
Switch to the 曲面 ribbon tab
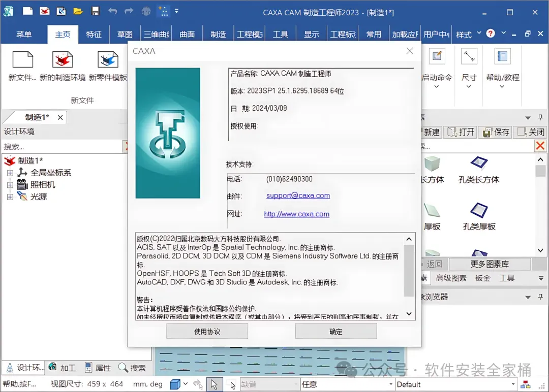click(187, 34)
